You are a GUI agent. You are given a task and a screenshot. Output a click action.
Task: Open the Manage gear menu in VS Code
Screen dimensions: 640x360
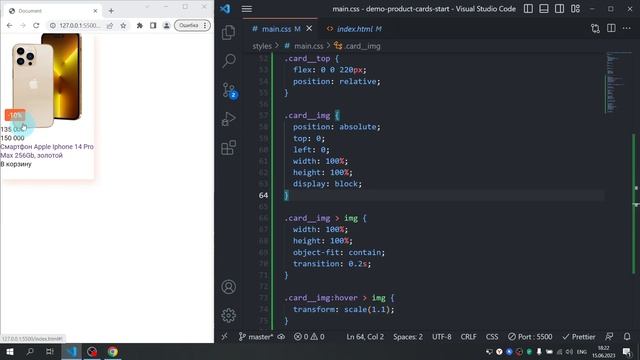229,315
